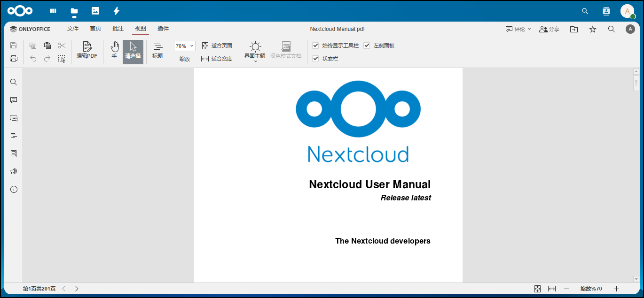Click the editor user avatar A
Viewport: 644px width, 298px height.
point(630,29)
